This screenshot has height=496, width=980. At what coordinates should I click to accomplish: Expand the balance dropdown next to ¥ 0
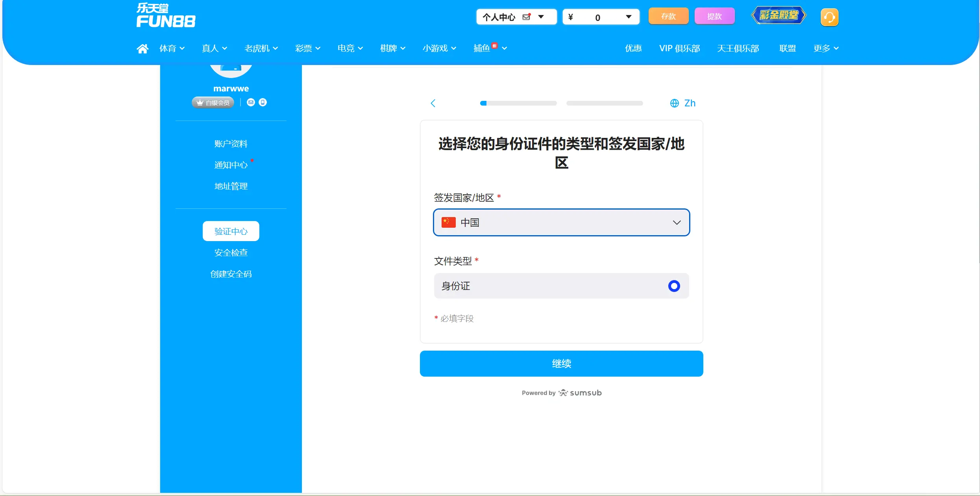click(x=629, y=17)
